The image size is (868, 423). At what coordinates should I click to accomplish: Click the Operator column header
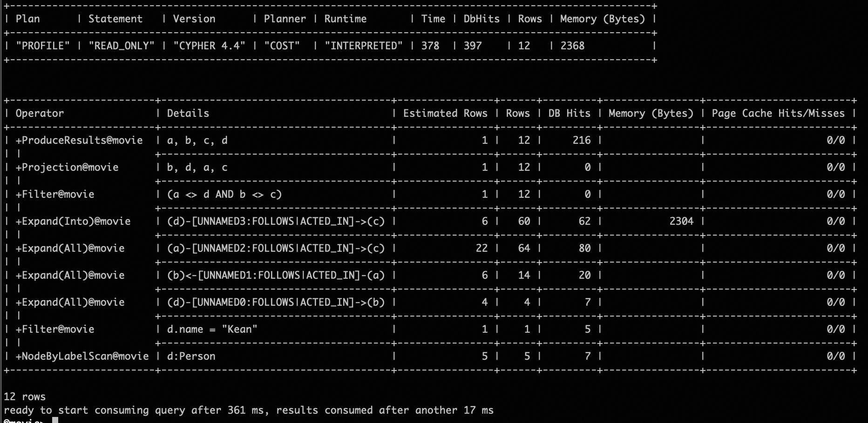pyautogui.click(x=40, y=113)
